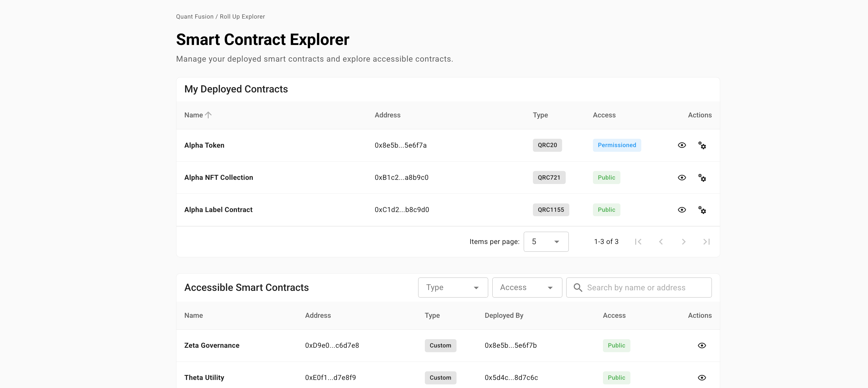
Task: Open the Access filter dropdown
Action: tap(527, 287)
